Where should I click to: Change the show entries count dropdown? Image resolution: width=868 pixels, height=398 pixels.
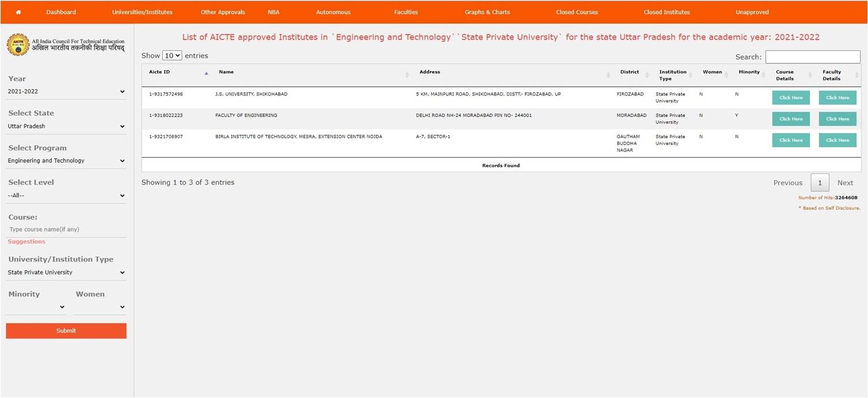tap(172, 55)
